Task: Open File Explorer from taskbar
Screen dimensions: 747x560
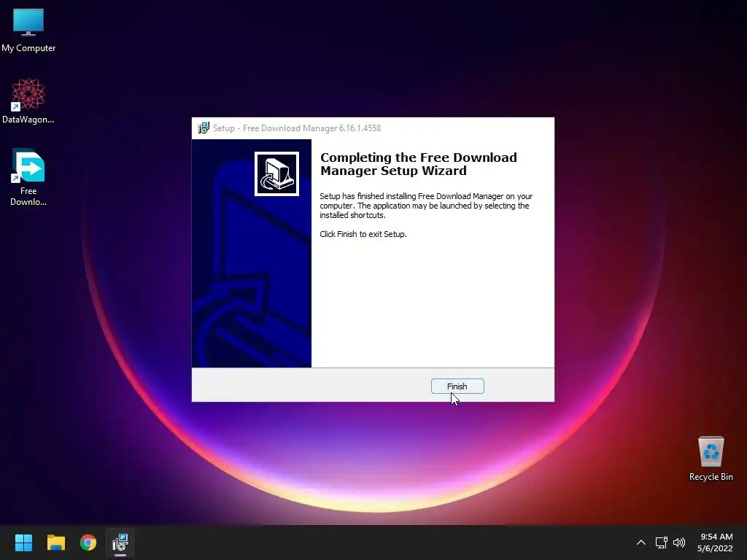Action: point(55,542)
